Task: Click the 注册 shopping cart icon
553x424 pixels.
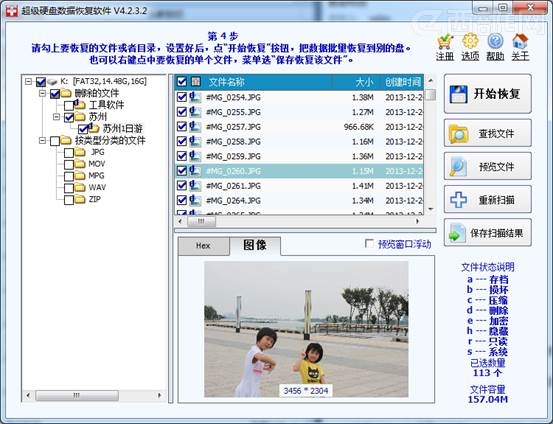Action: pyautogui.click(x=445, y=42)
